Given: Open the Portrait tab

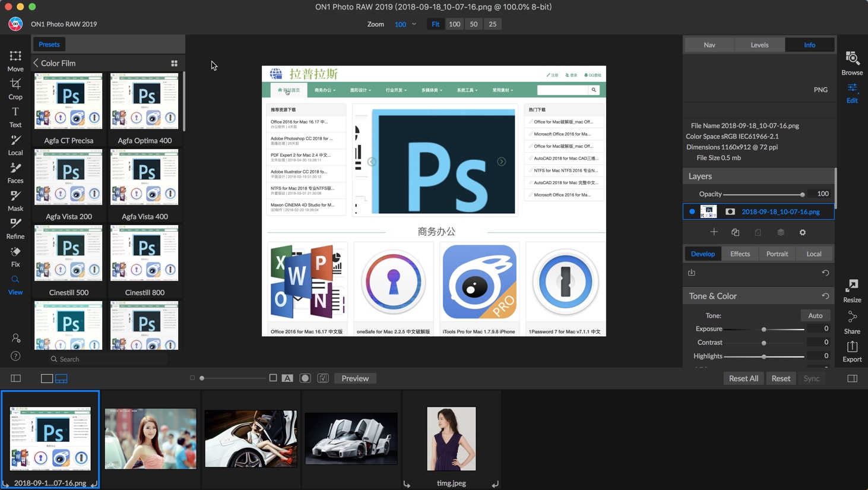Looking at the screenshot, I should pyautogui.click(x=777, y=254).
